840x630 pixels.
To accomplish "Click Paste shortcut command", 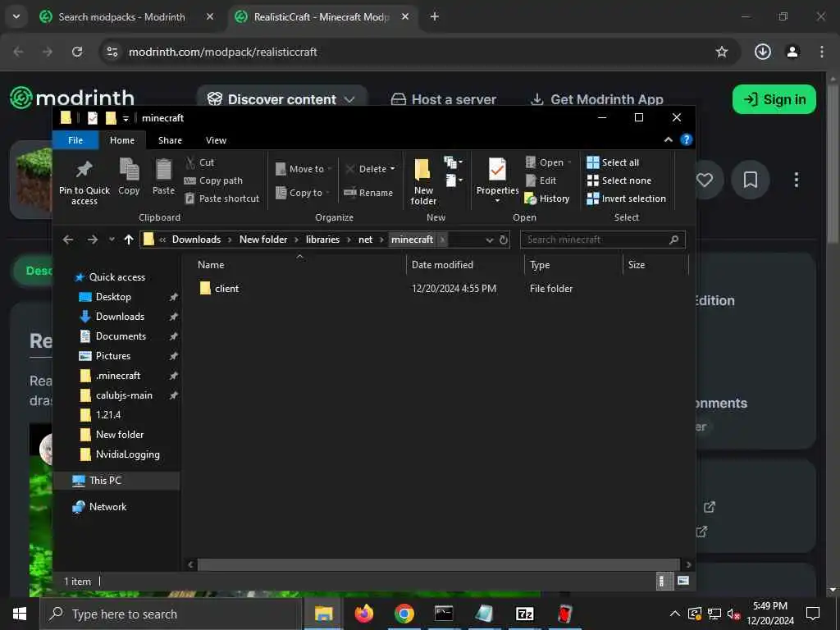I will tap(221, 199).
